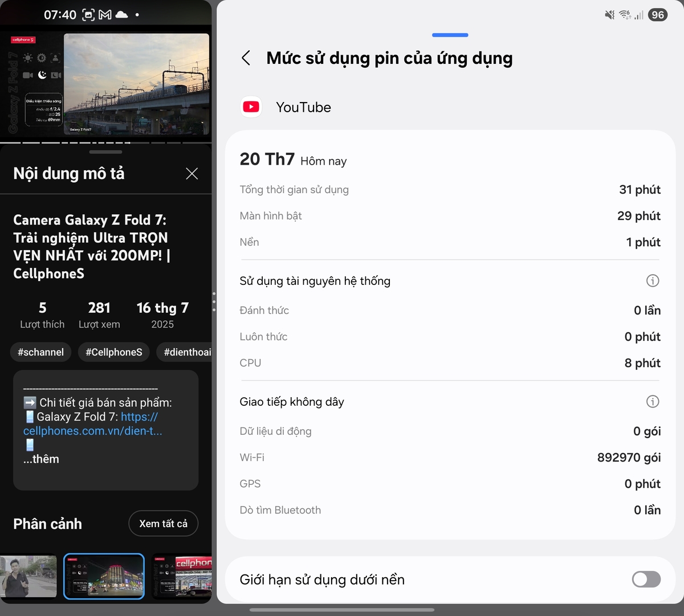Select GPS 0 phút row

[450, 484]
